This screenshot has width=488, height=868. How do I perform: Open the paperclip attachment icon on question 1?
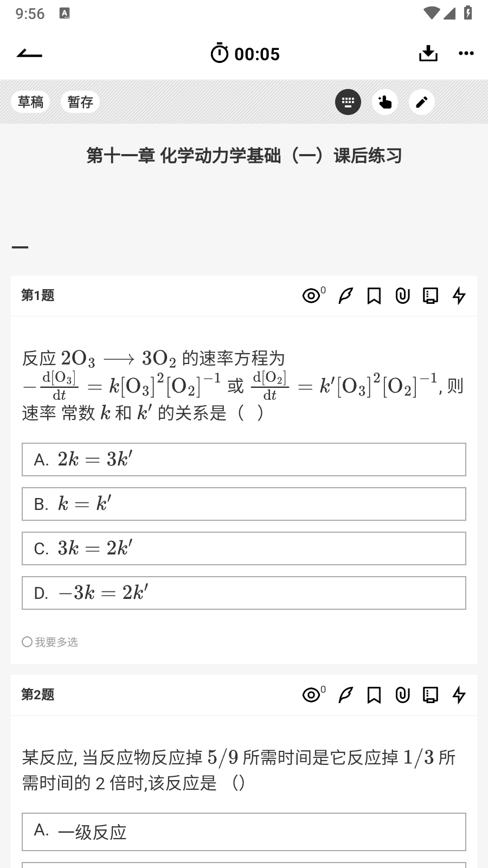(402, 296)
